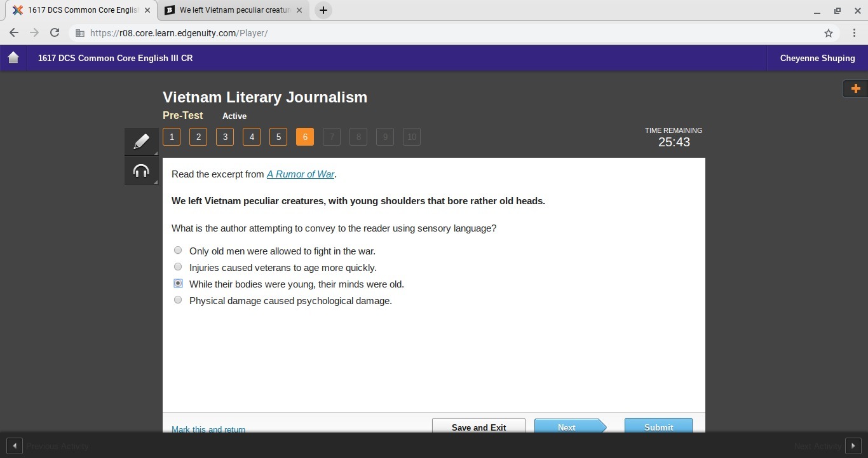Restore the browser window

pos(837,11)
